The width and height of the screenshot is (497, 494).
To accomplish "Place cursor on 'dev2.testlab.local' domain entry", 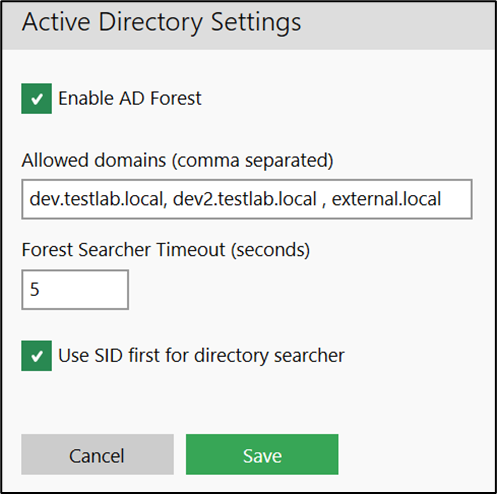I will click(244, 199).
